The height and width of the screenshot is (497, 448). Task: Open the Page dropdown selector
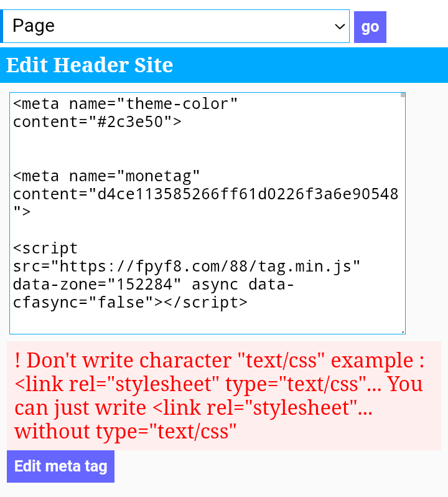[x=176, y=26]
